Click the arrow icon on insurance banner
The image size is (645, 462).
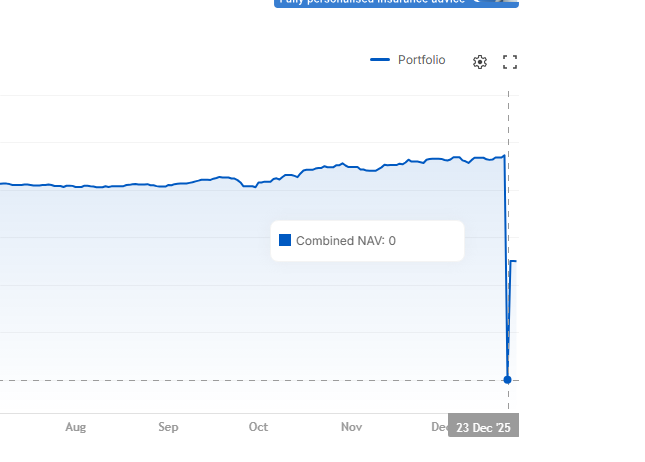(477, 2)
